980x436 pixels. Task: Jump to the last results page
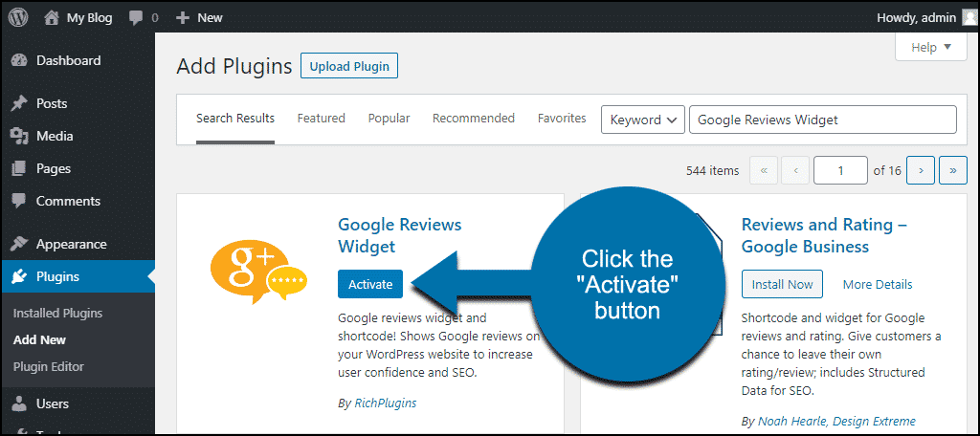pos(953,170)
